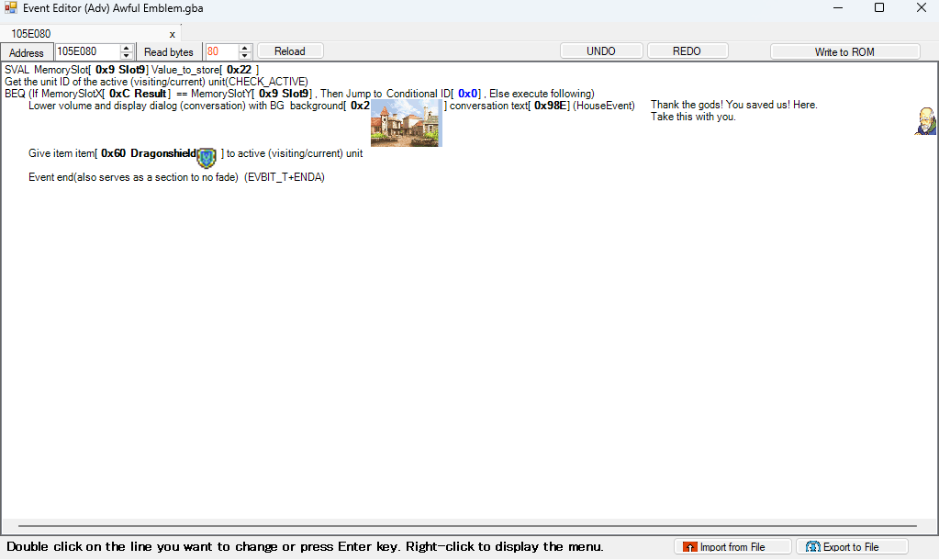Click into the Address input field
The width and height of the screenshot is (939, 560).
[x=86, y=51]
